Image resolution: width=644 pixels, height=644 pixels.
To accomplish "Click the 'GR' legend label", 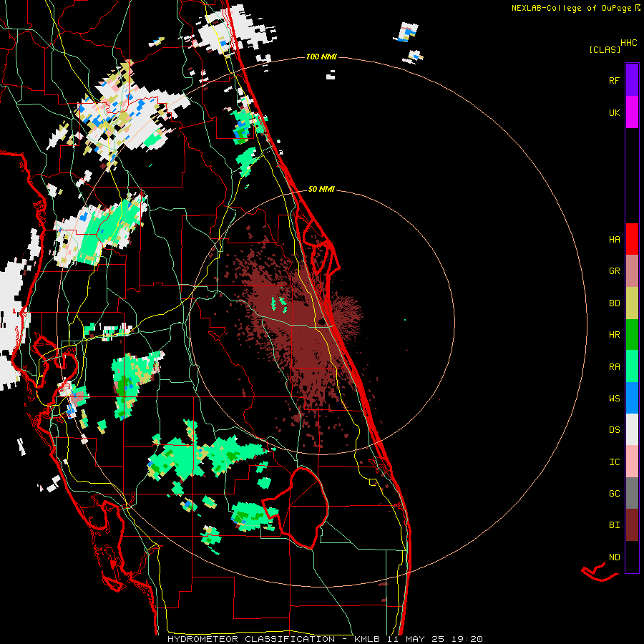I will click(614, 271).
